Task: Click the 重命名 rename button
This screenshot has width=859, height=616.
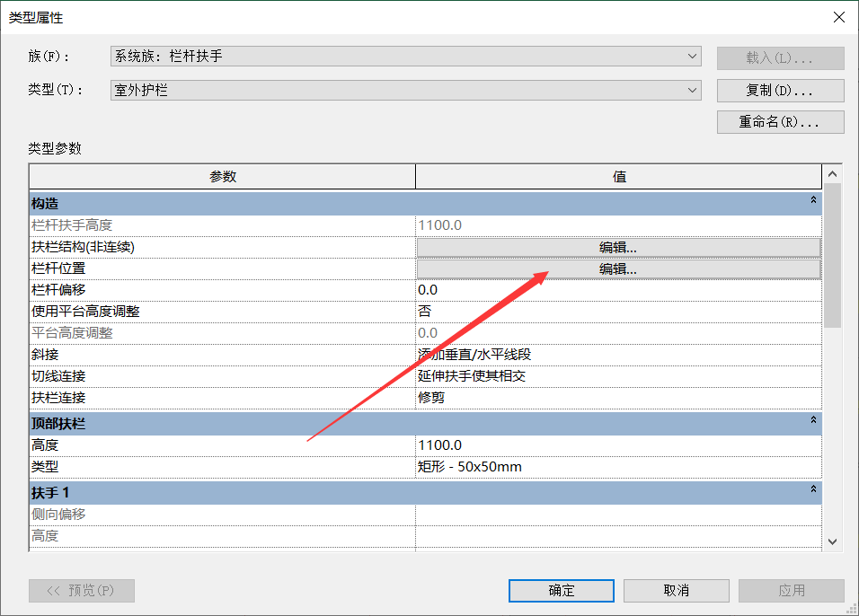Action: click(x=780, y=122)
